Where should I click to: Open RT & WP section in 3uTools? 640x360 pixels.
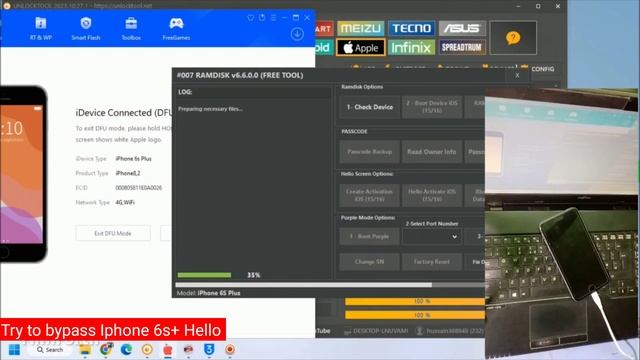41,28
